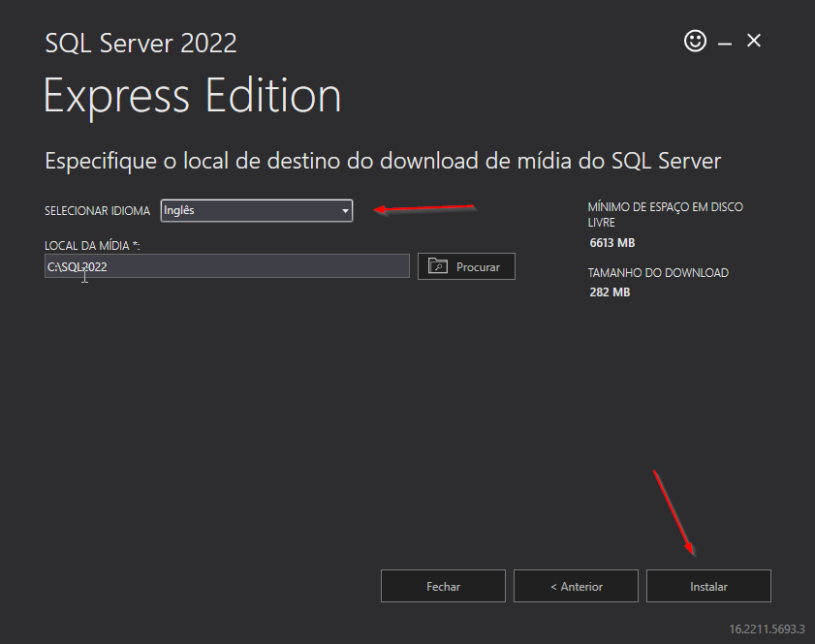Click the Procurar browse button
The height and width of the screenshot is (644, 815).
pyautogui.click(x=466, y=266)
